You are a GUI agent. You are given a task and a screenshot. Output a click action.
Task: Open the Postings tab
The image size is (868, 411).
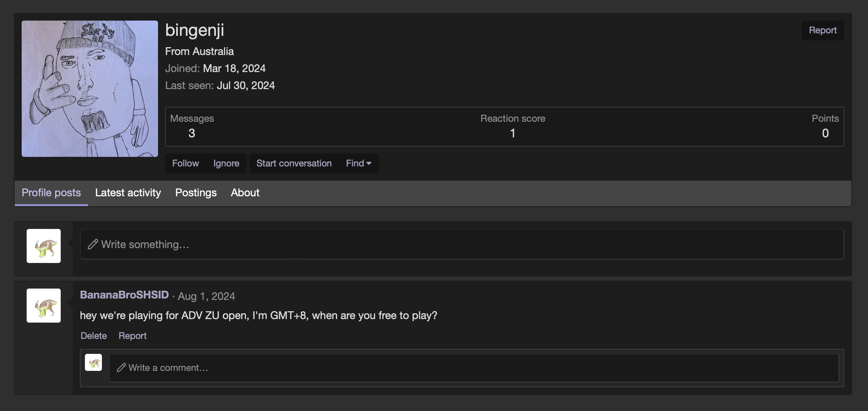coord(196,193)
